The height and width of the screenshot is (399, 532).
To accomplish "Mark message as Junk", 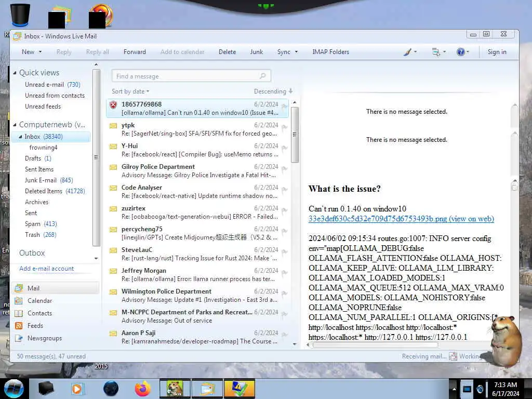I will (x=257, y=52).
